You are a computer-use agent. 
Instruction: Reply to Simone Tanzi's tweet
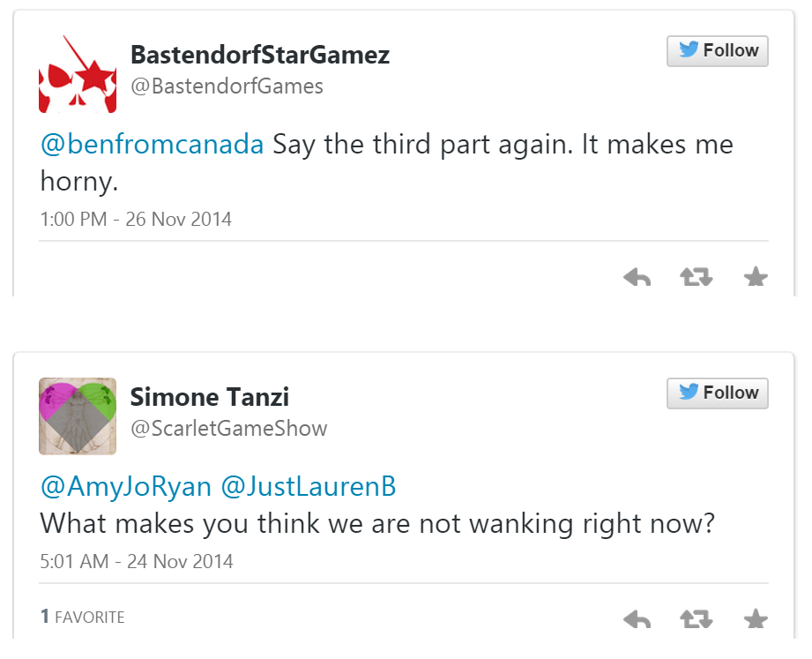[637, 619]
